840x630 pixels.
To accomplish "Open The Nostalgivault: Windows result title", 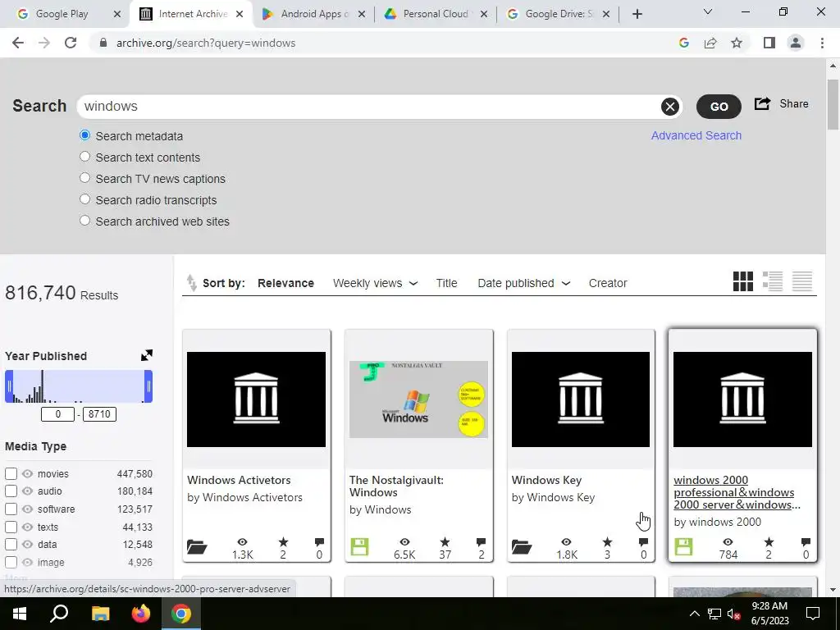I will click(x=396, y=486).
